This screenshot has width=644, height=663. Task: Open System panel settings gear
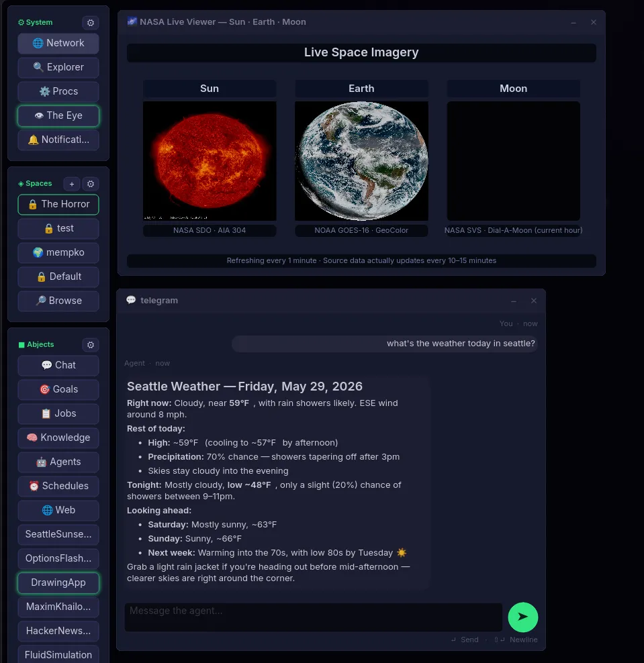tap(90, 23)
